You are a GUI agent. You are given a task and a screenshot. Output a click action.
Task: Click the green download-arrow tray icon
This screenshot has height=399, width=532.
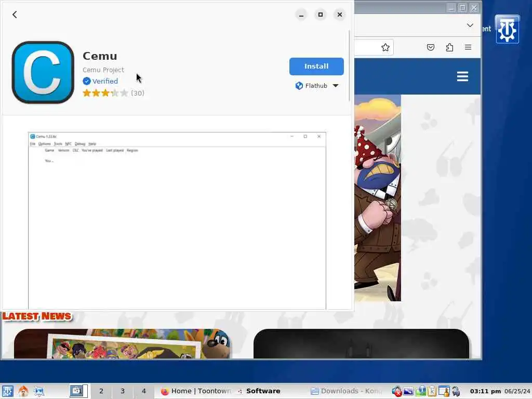420,391
